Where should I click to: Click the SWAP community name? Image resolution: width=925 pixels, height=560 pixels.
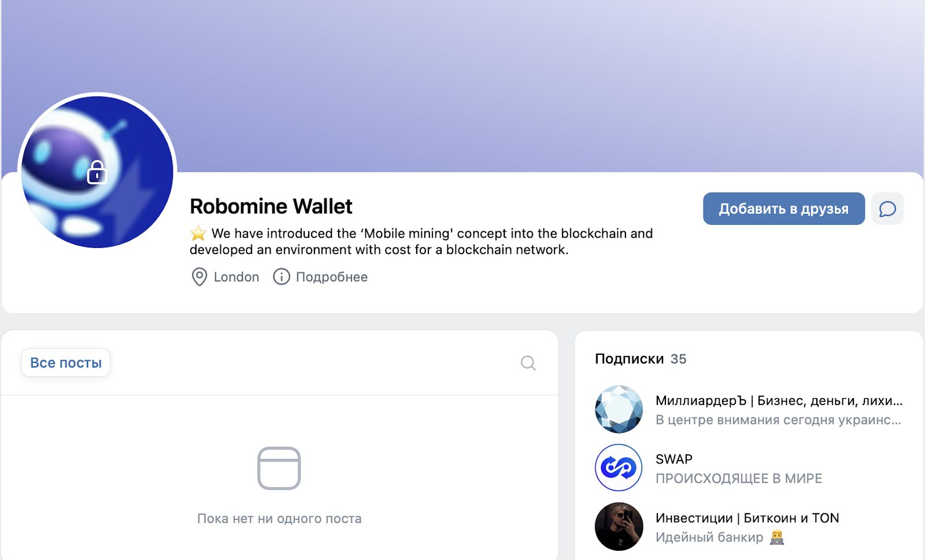674,459
